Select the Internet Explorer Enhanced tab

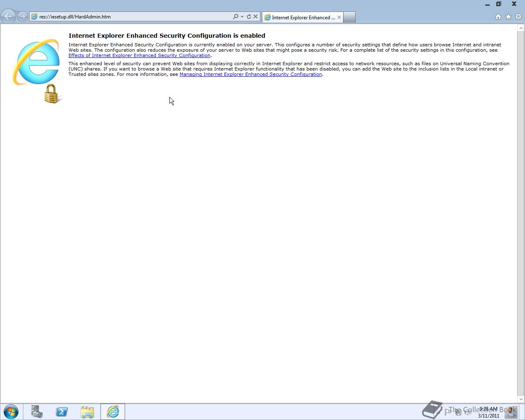pyautogui.click(x=303, y=17)
